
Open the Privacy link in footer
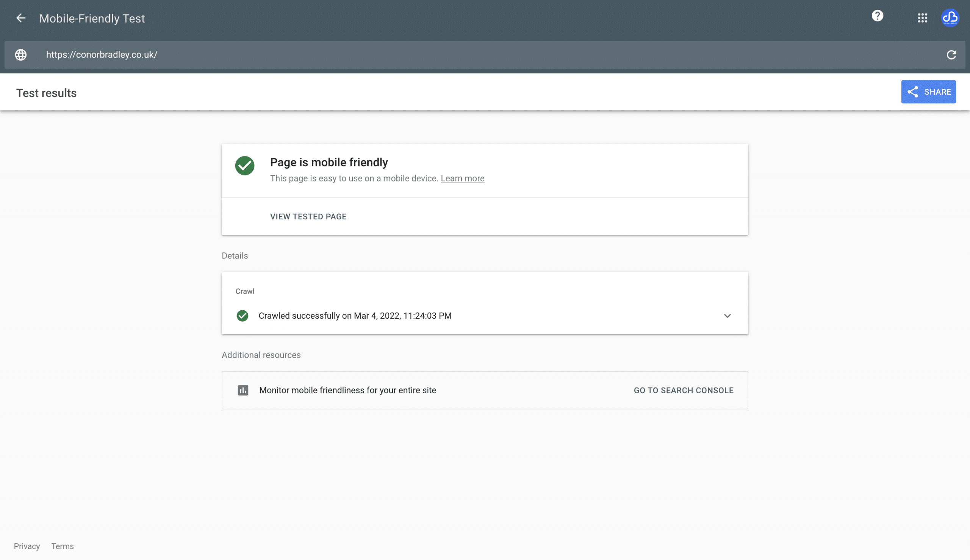27,546
